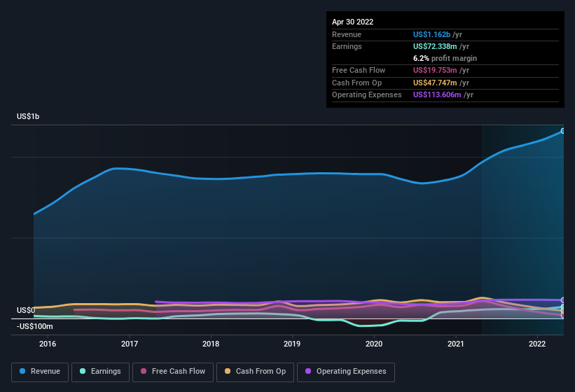Screen dimensions: 575x392
Task: Click the US$72.338m earnings value
Action: pyautogui.click(x=435, y=46)
